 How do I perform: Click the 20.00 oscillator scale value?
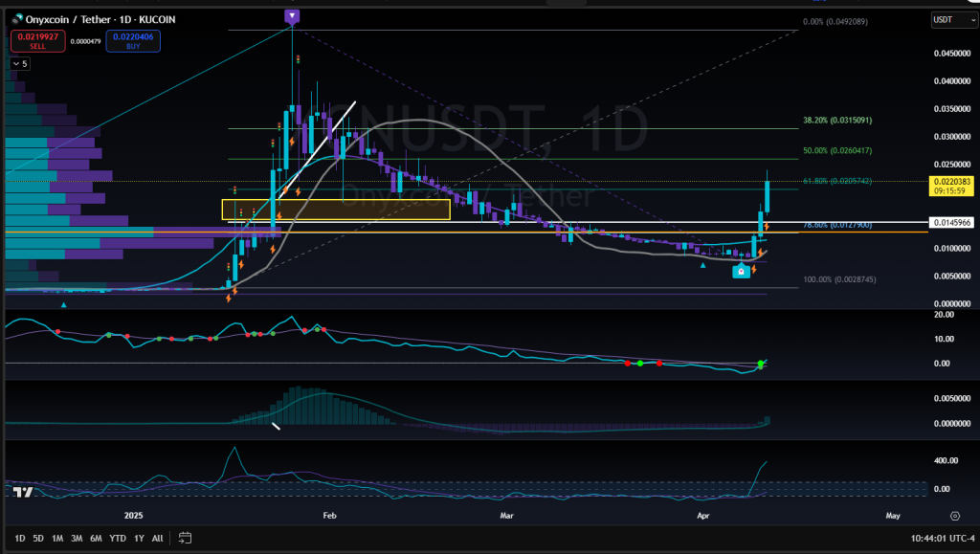tap(944, 315)
